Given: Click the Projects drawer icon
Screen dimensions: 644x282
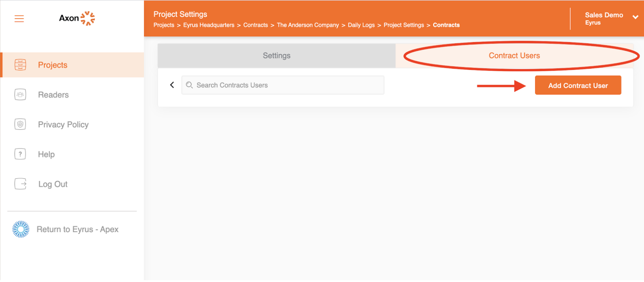Looking at the screenshot, I should point(20,65).
